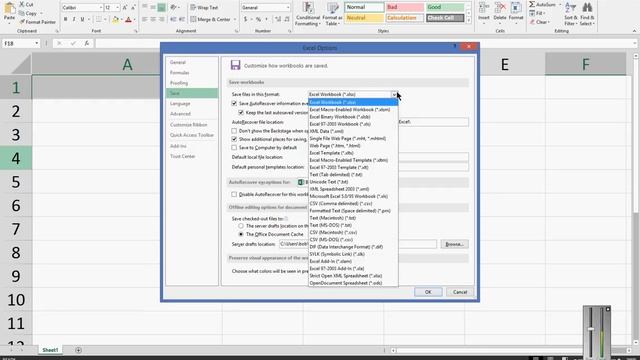Click the Excel Options help question mark

[454, 47]
